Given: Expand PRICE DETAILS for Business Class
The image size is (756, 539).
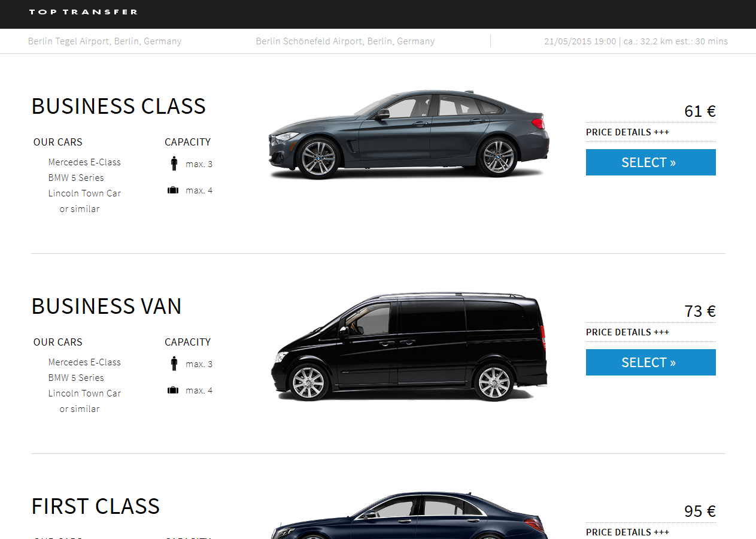Looking at the screenshot, I should [627, 132].
